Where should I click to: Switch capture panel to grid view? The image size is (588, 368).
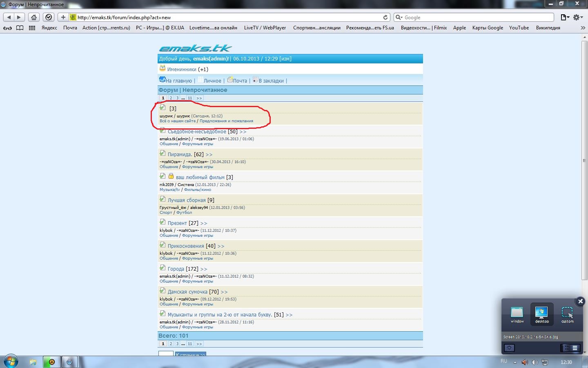(x=566, y=348)
